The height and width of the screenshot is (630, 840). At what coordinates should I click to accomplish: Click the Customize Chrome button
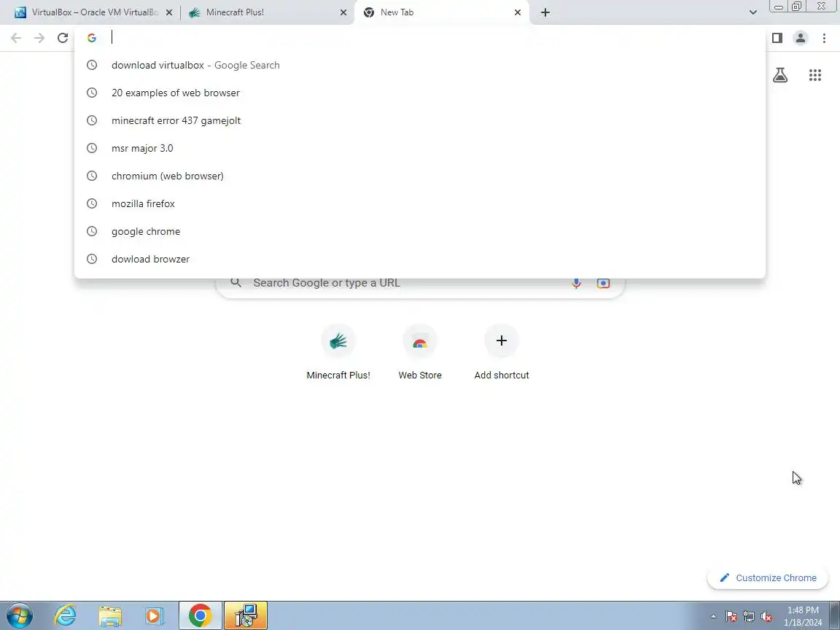pyautogui.click(x=768, y=577)
